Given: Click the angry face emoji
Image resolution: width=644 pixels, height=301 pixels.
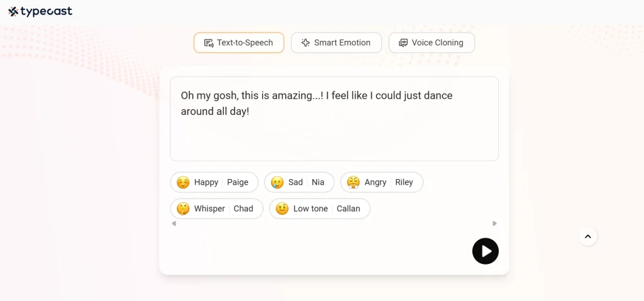Looking at the screenshot, I should tap(353, 182).
